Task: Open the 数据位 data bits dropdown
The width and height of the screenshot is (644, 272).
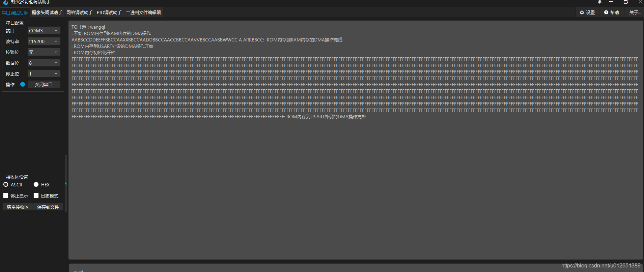Action: (44, 63)
